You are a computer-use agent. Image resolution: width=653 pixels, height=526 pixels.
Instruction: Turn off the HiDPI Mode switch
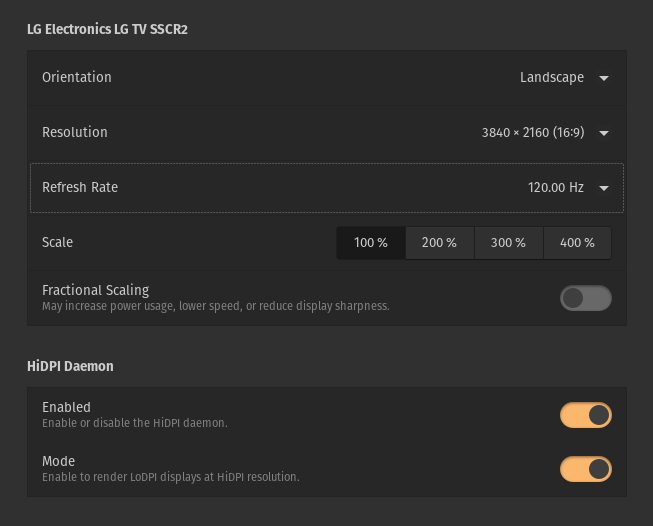[x=586, y=469]
